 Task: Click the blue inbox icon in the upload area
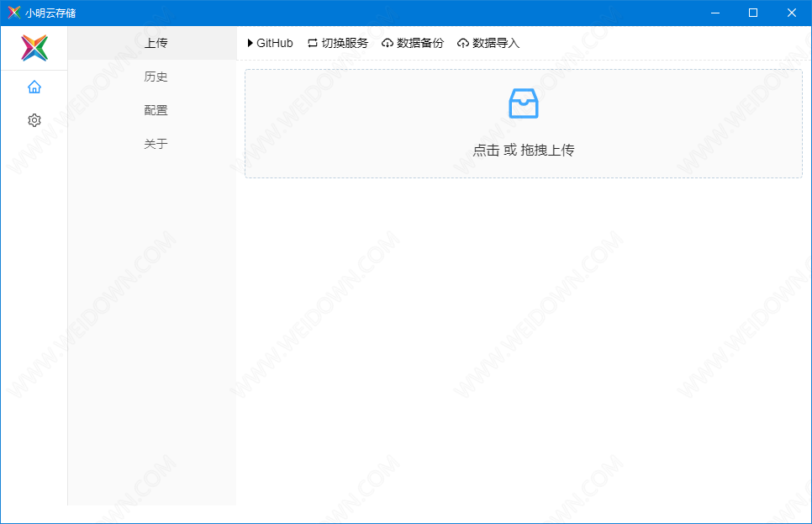pyautogui.click(x=524, y=103)
